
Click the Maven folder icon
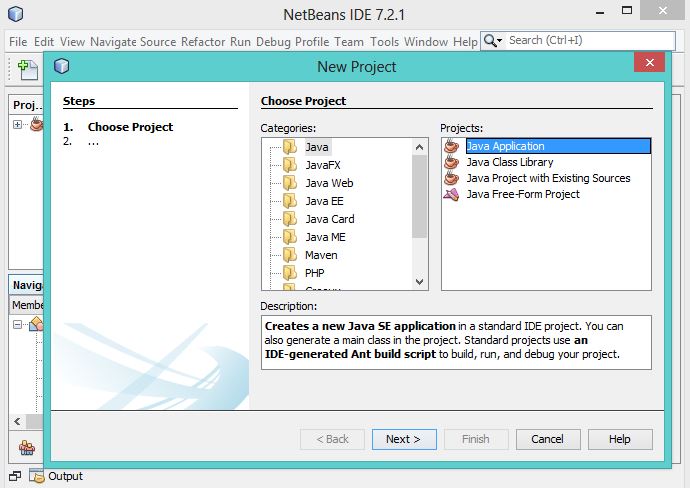(290, 255)
